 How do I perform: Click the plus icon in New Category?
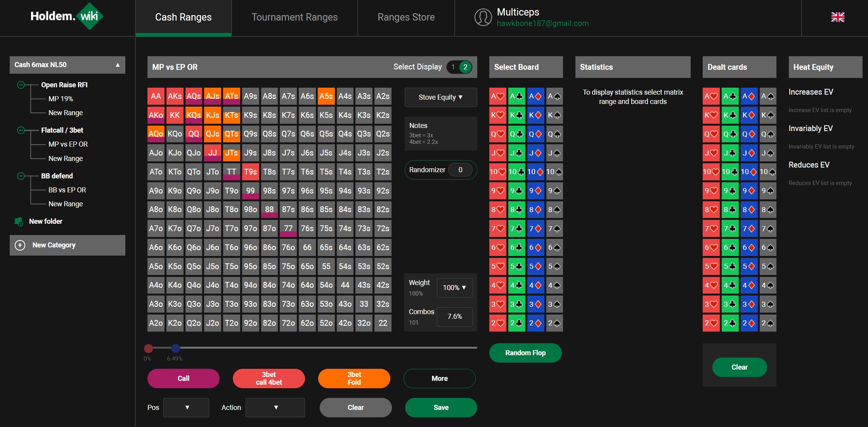point(20,245)
